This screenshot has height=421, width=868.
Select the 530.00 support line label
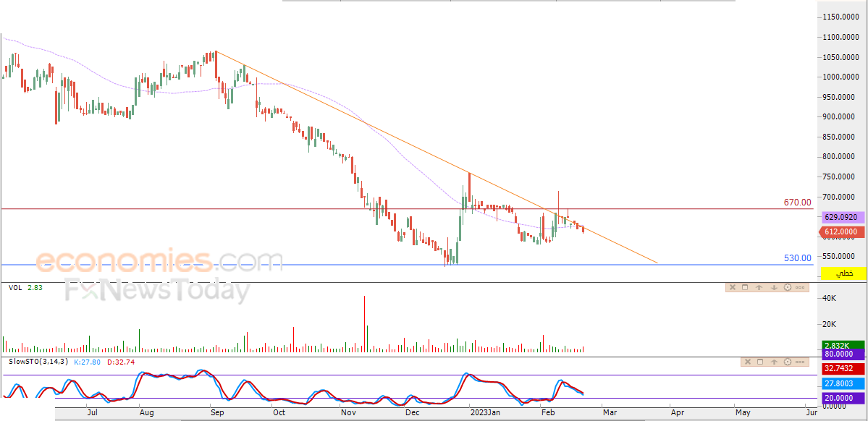[797, 258]
